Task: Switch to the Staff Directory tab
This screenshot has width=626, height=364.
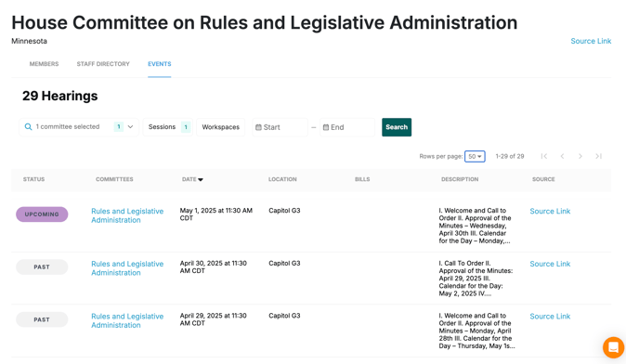Action: (103, 64)
